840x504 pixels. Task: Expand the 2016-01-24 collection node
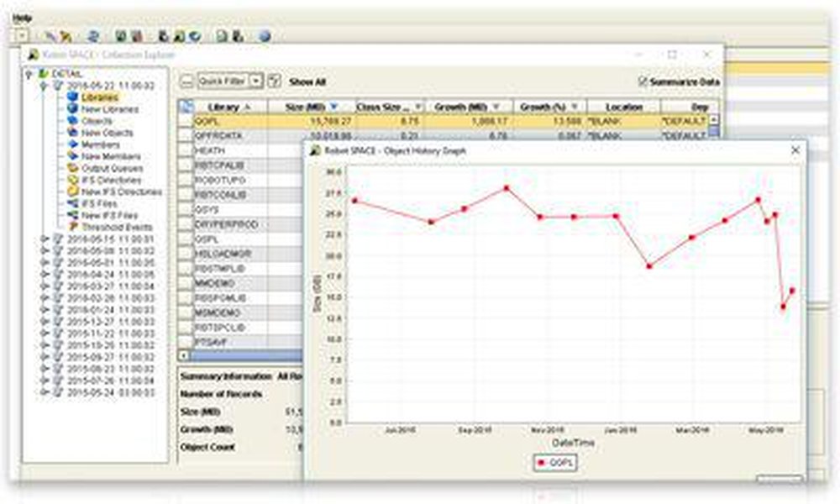[x=45, y=310]
